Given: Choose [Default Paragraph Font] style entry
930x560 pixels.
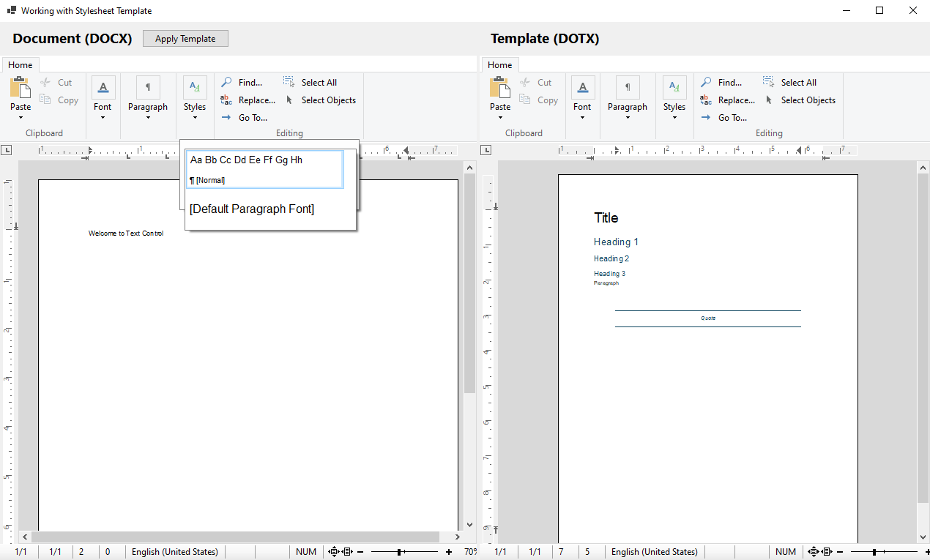Looking at the screenshot, I should click(252, 209).
